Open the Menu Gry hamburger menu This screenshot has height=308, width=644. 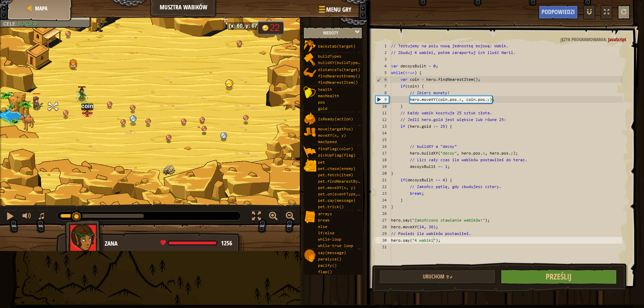pyautogui.click(x=335, y=10)
